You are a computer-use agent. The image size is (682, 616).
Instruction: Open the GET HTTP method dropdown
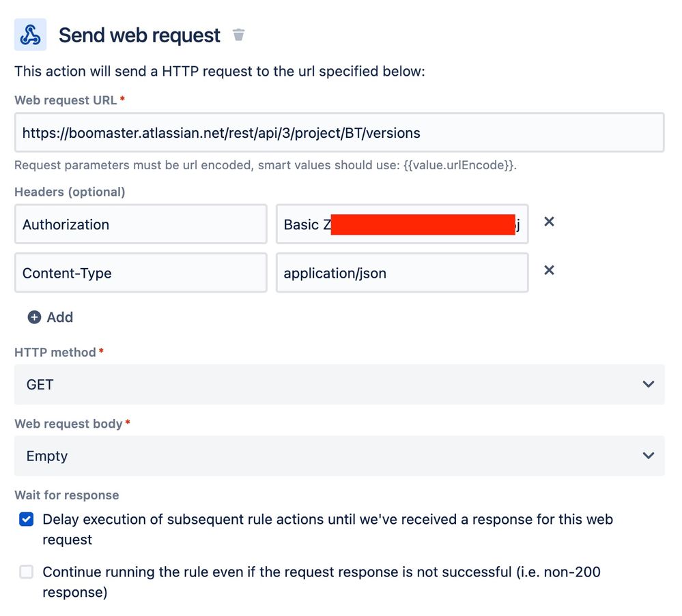[x=339, y=384]
